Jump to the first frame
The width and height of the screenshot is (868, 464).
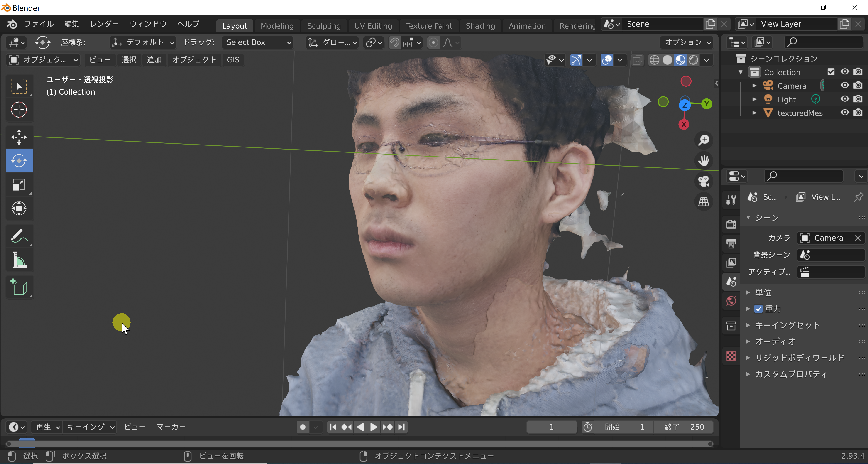tap(333, 427)
